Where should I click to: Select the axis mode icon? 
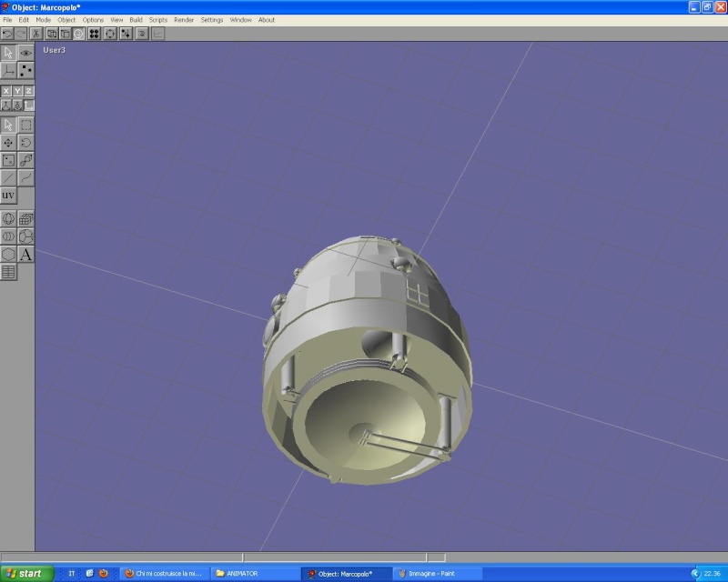(8, 71)
